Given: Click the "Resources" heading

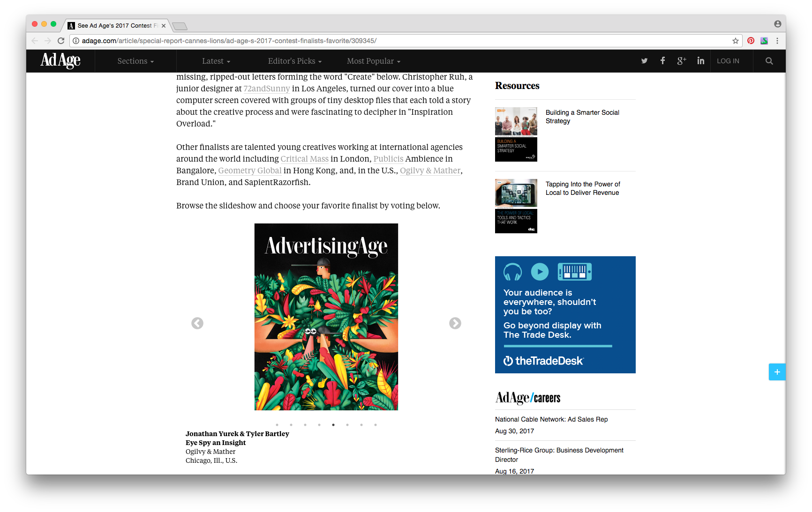Looking at the screenshot, I should point(517,86).
